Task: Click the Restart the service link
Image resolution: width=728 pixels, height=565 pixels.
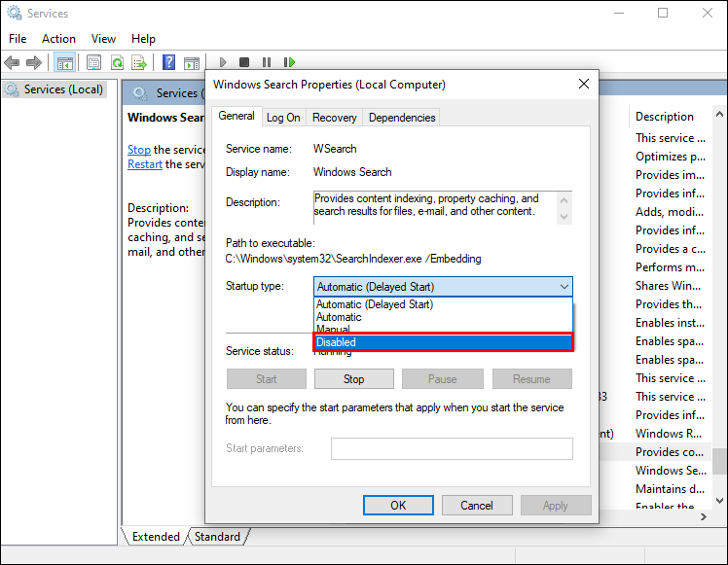Action: [x=145, y=164]
